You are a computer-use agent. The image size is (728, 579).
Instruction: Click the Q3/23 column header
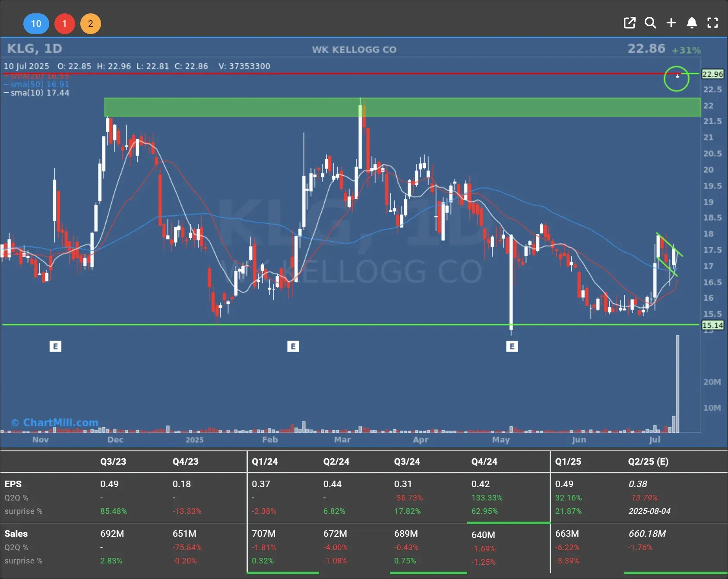click(x=113, y=461)
